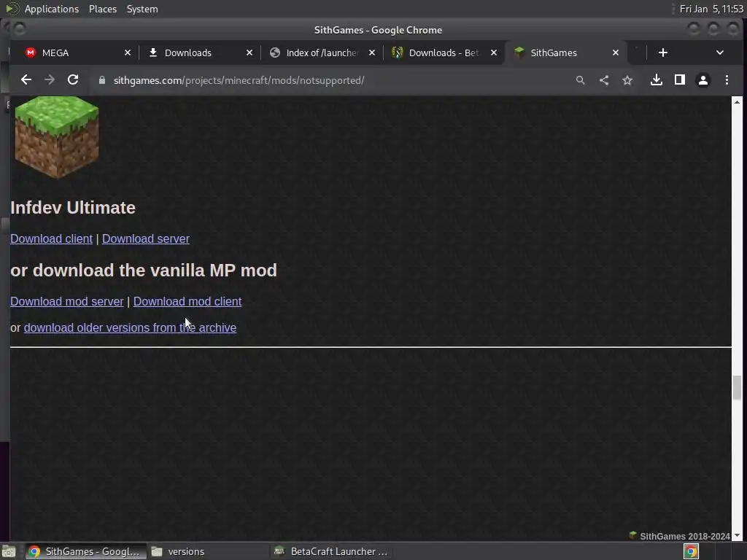Click the Minecraft grass block image
Image resolution: width=747 pixels, height=560 pixels.
[57, 138]
